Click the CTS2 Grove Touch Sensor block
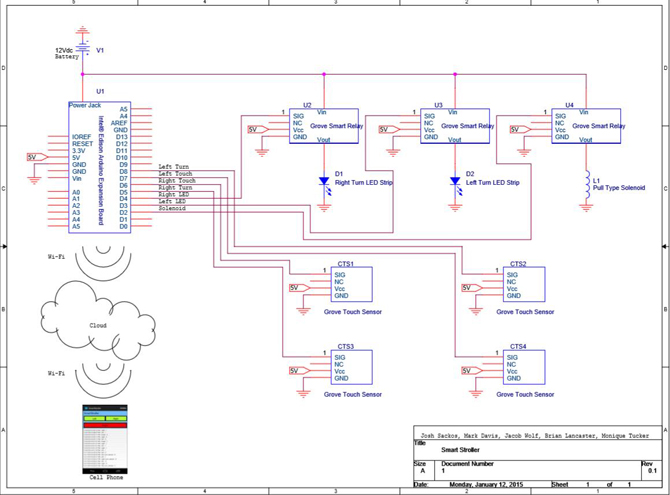 524,284
